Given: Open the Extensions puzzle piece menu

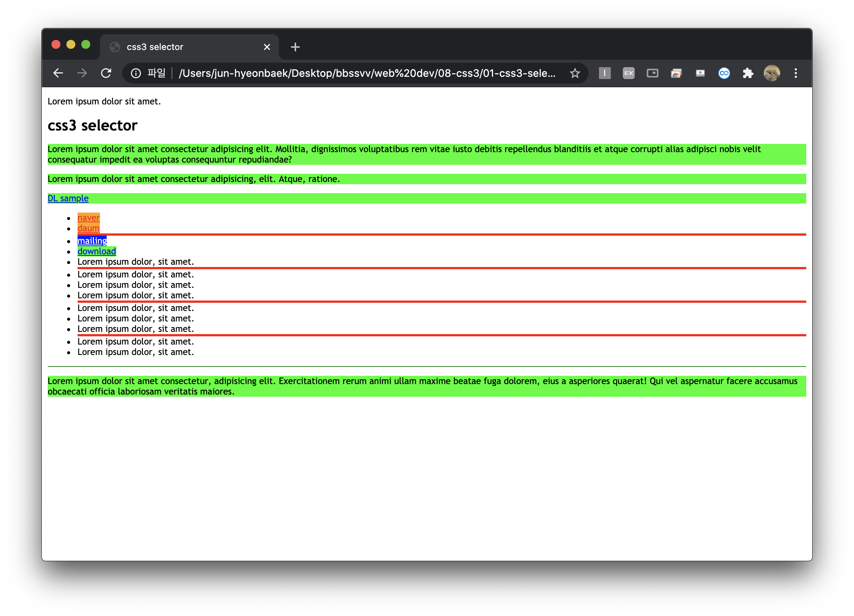Looking at the screenshot, I should click(748, 73).
